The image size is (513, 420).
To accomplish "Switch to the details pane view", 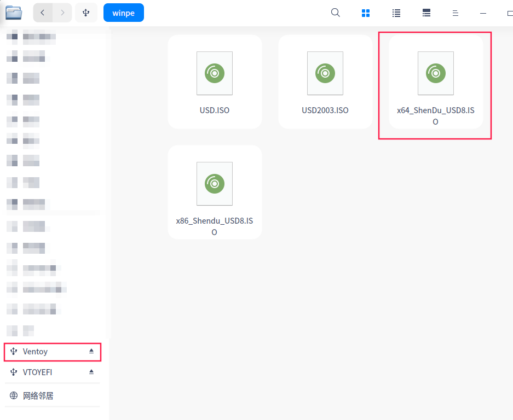I will [426, 13].
